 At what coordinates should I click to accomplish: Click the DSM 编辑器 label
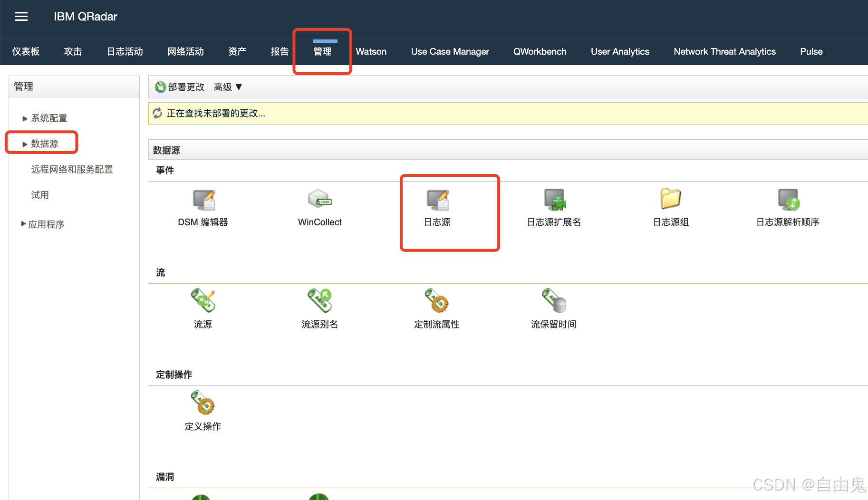[x=203, y=222]
